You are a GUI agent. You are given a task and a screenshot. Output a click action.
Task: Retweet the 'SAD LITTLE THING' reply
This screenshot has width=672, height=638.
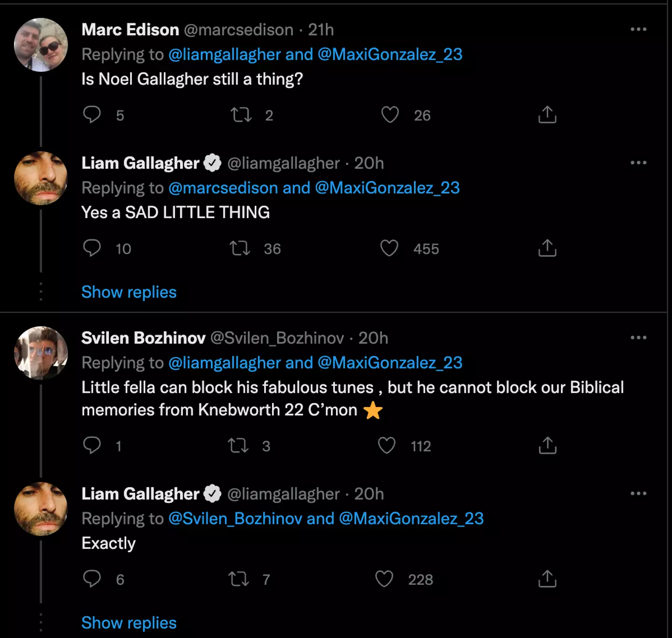240,248
